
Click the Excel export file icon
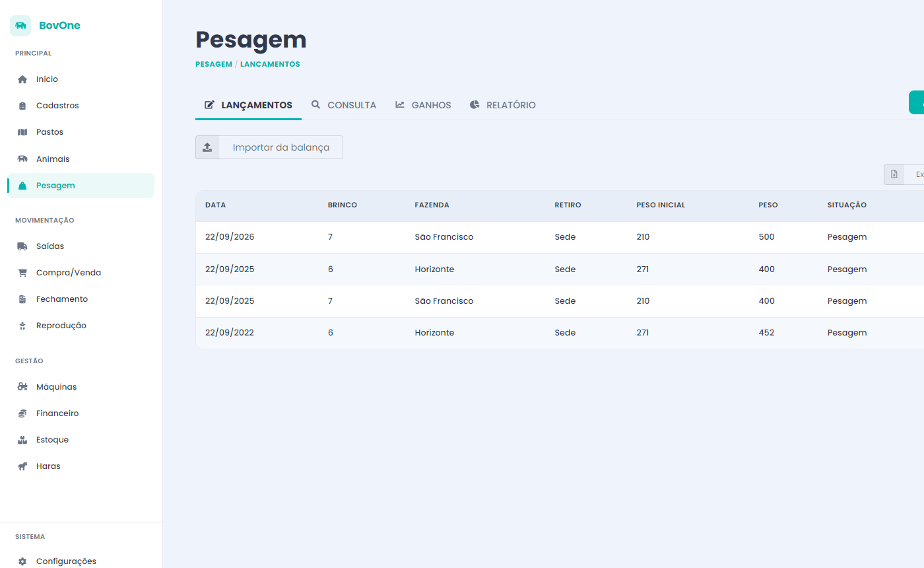click(x=894, y=174)
